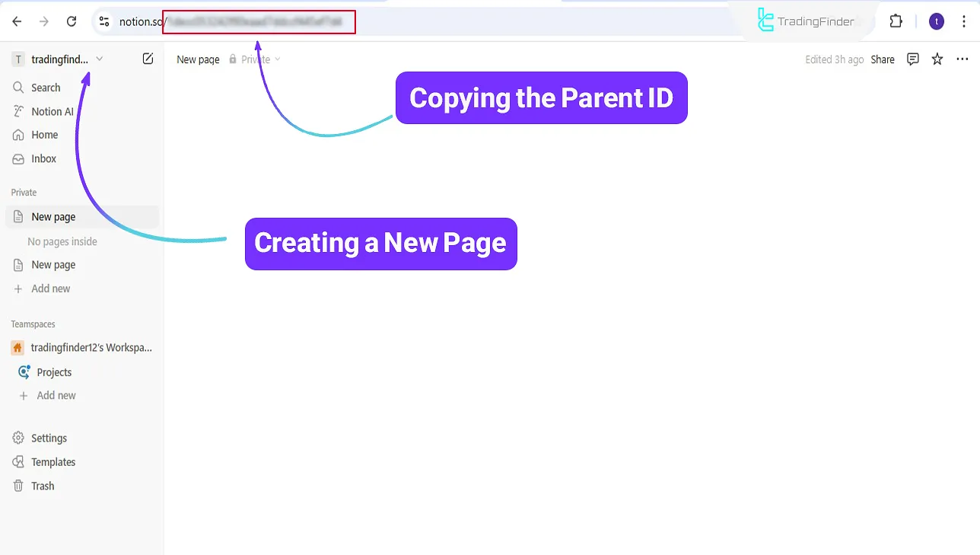The width and height of the screenshot is (980, 555).
Task: Expand the tradingfind workspace switcher
Action: coord(100,59)
